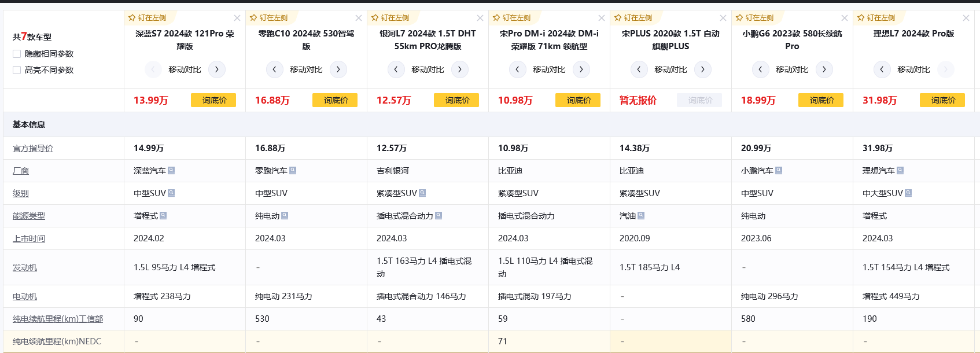Request 询底价 for 小鹏G6 at 18.99万

821,100
